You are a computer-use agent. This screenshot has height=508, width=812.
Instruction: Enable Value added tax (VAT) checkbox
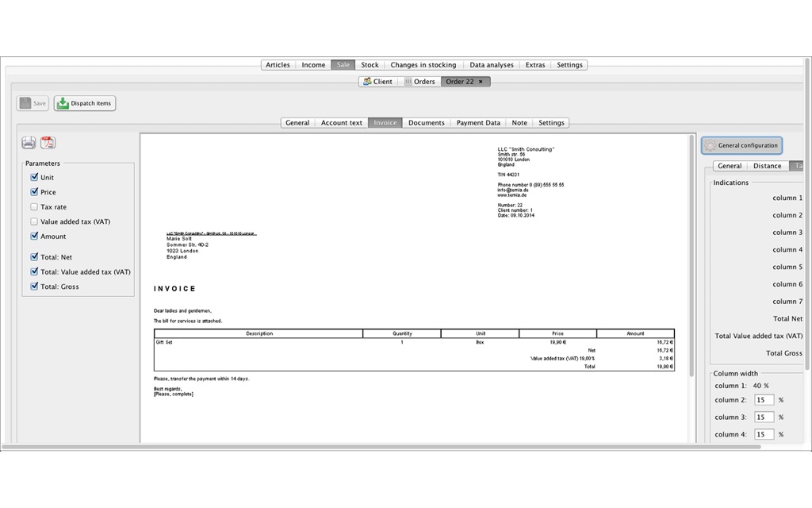tap(34, 221)
